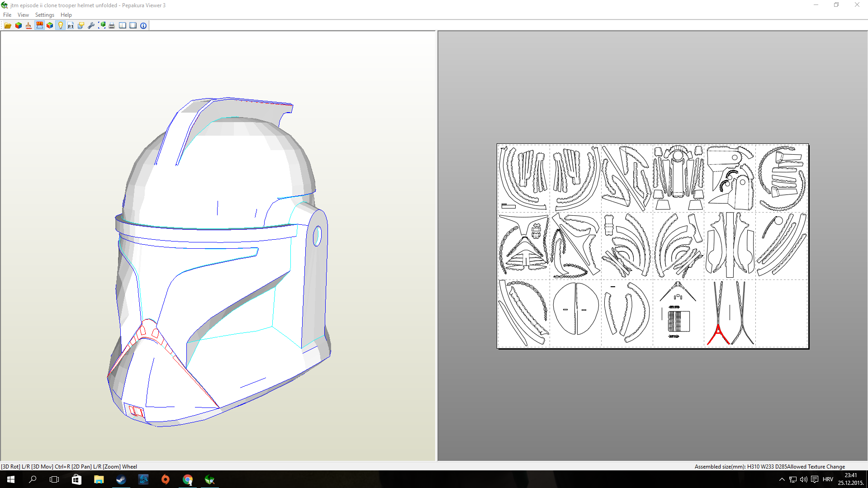The image size is (868, 488).
Task: Click the fit-to-window green cube icon
Action: pos(102,25)
